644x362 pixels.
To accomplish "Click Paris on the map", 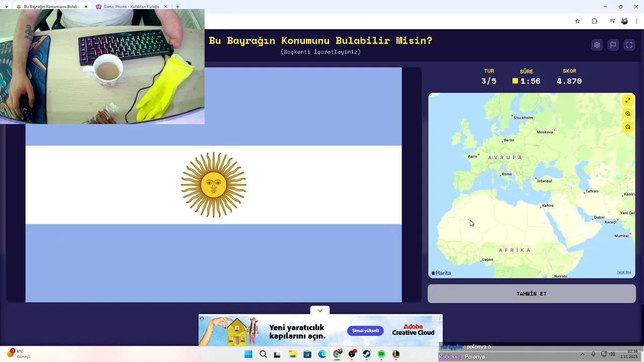I will point(472,156).
